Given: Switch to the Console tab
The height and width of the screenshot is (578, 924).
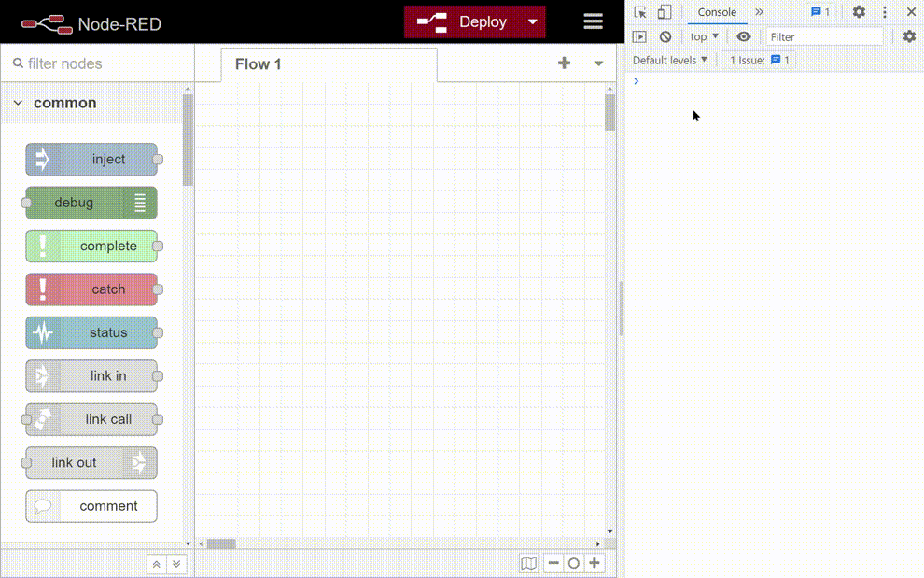Looking at the screenshot, I should point(717,12).
